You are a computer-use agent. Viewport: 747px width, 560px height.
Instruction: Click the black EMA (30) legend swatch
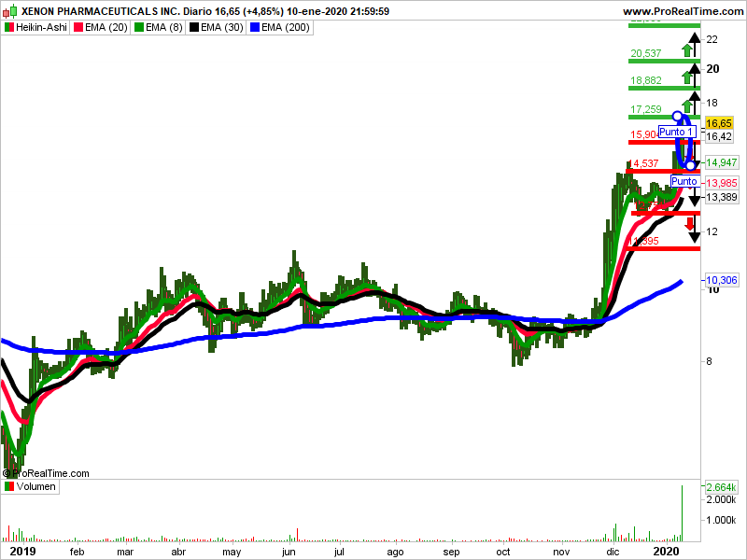[x=194, y=28]
